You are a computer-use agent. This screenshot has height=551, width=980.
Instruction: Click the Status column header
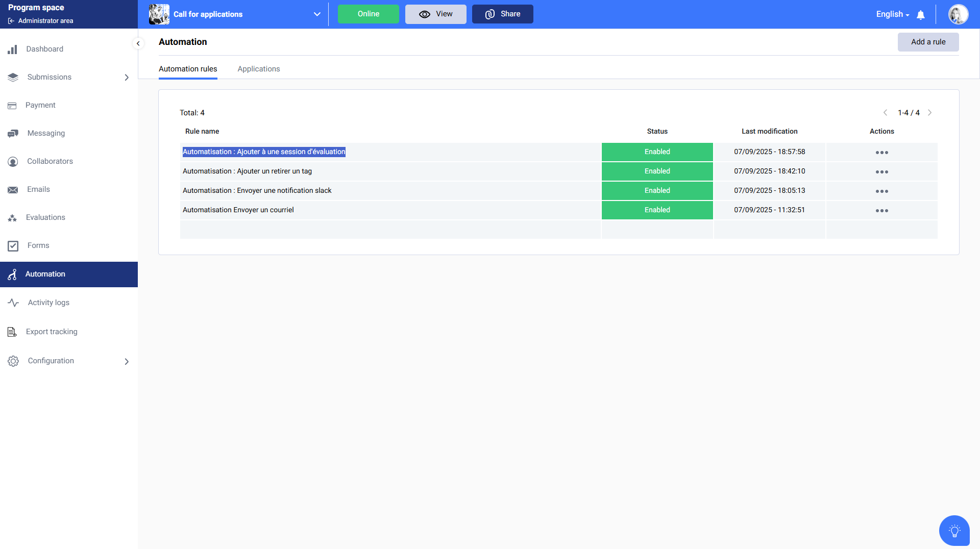coord(657,132)
